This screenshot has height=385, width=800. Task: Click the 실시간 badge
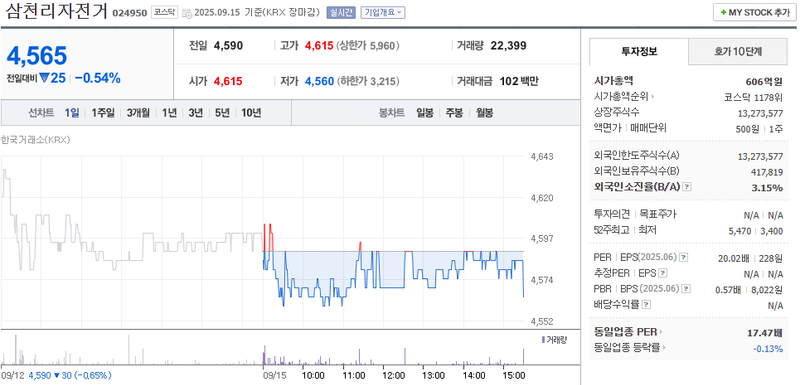point(341,13)
